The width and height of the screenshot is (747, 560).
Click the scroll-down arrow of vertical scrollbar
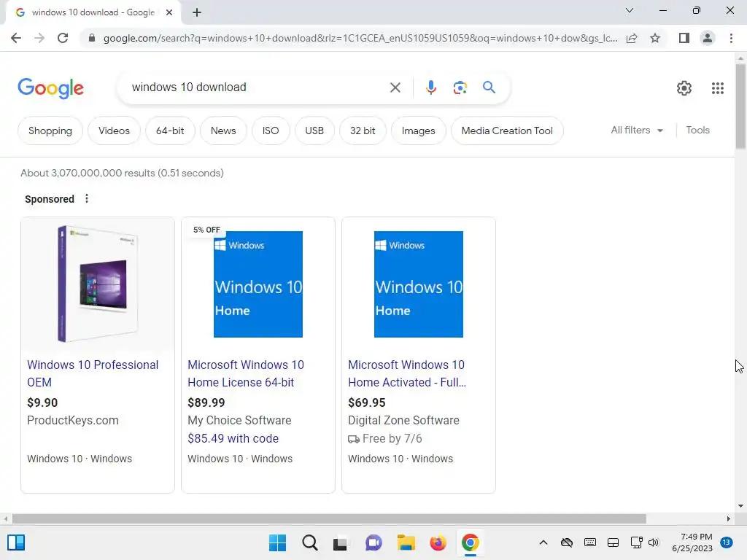point(740,506)
